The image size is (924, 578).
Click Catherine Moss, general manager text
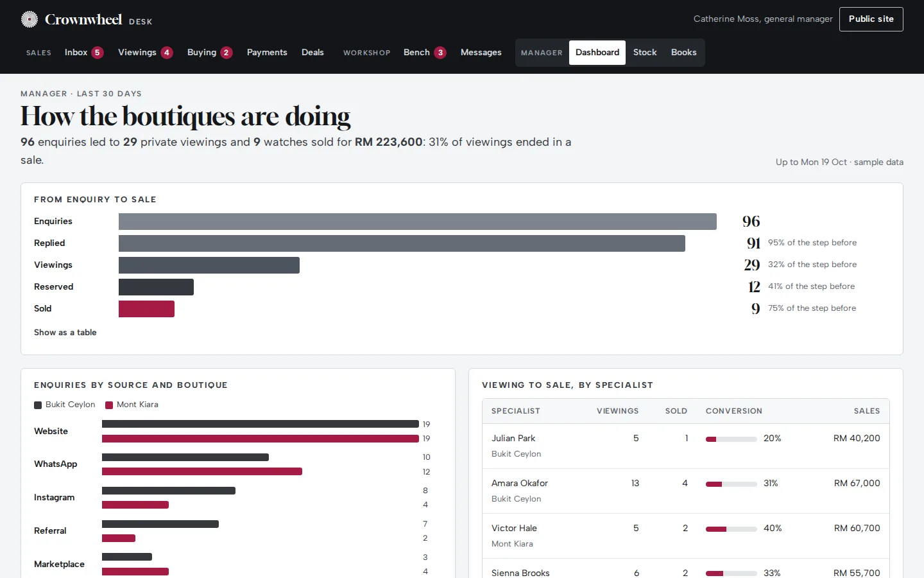pos(763,19)
